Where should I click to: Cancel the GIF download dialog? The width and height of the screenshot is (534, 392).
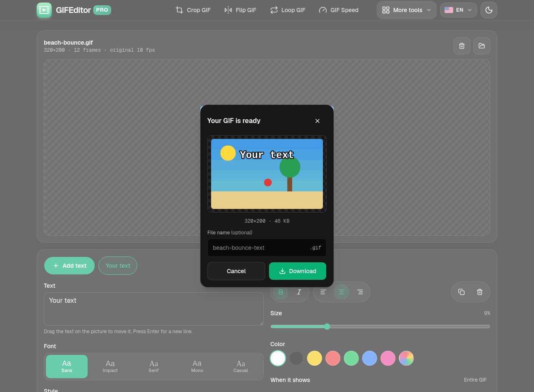[236, 271]
